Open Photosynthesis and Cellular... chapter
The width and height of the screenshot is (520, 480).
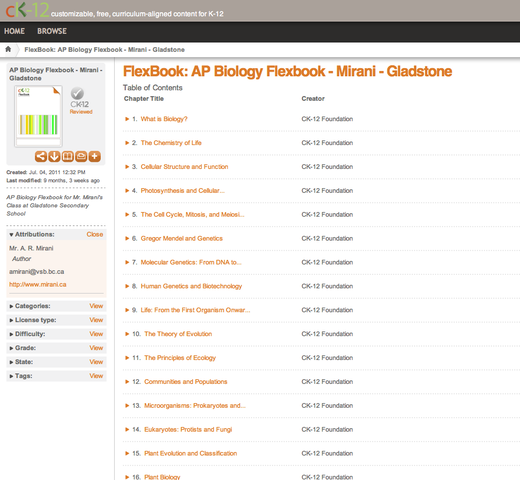point(183,191)
